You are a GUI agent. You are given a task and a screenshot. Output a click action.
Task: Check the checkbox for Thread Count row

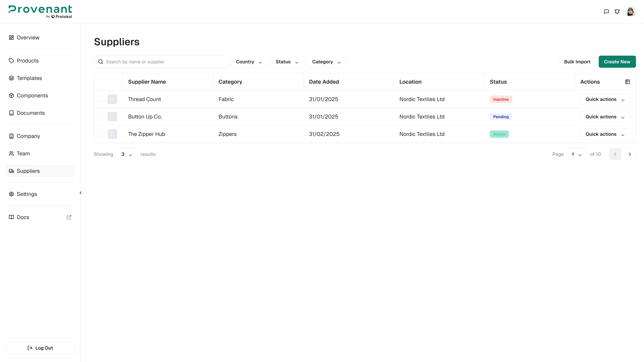pyautogui.click(x=102, y=99)
